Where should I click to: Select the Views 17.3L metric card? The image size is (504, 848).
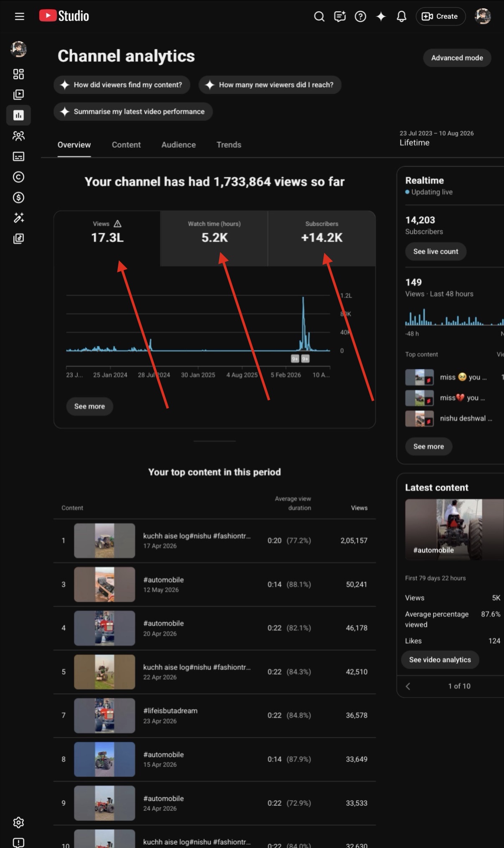(107, 238)
